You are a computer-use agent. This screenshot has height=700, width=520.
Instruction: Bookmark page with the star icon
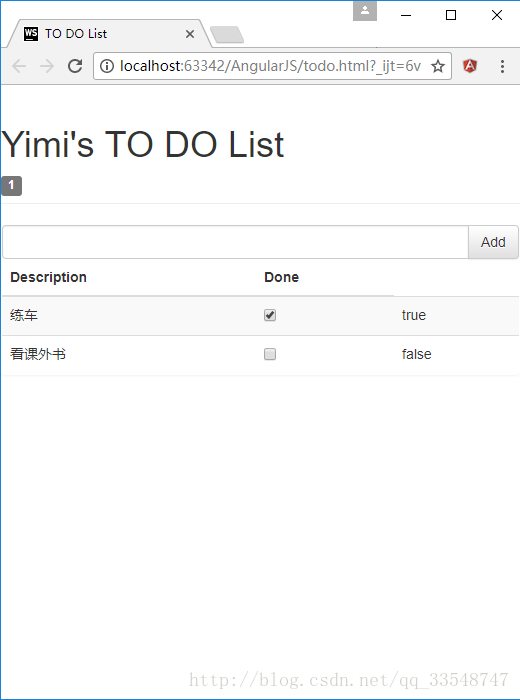438,66
